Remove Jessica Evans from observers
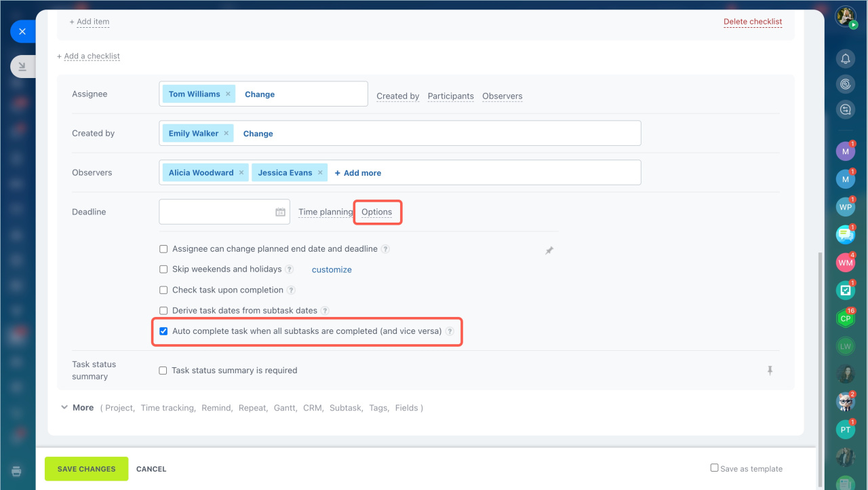 (320, 173)
